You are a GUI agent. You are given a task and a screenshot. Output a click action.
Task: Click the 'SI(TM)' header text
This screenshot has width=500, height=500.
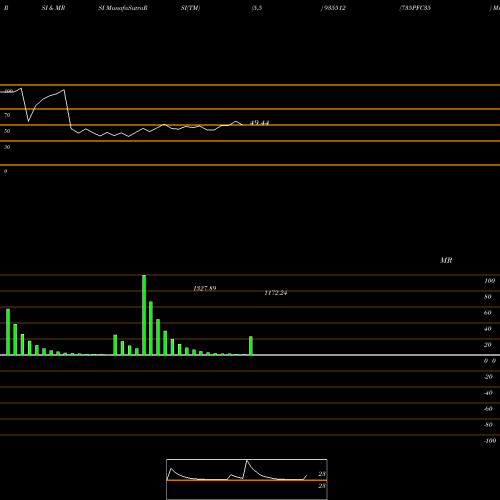(x=190, y=8)
